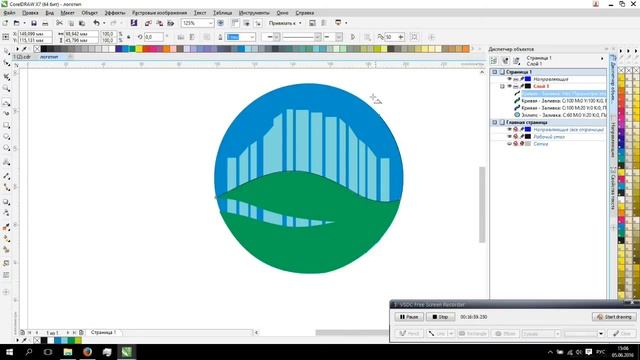
Task: Collapse the Страница 1 tree node
Action: [495, 72]
